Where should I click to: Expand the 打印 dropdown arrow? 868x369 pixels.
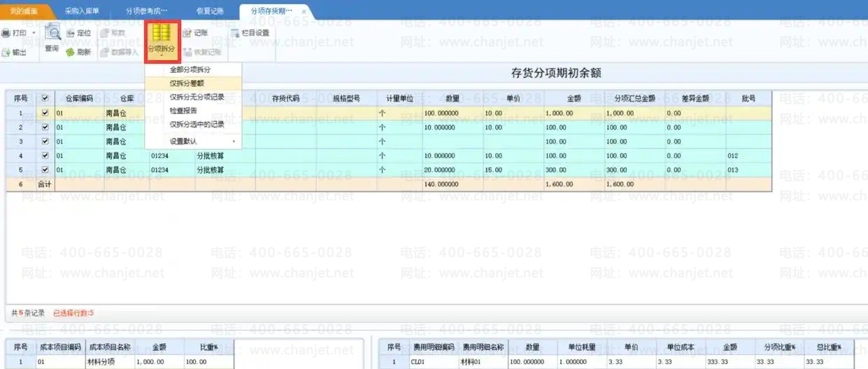pyautogui.click(x=34, y=33)
